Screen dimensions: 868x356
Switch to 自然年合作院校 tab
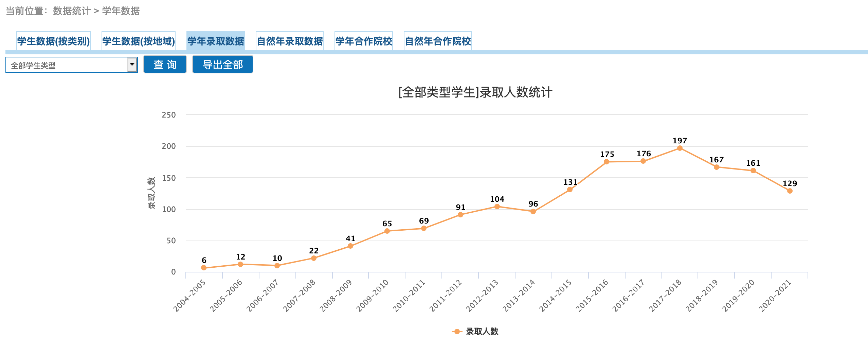[x=437, y=41]
